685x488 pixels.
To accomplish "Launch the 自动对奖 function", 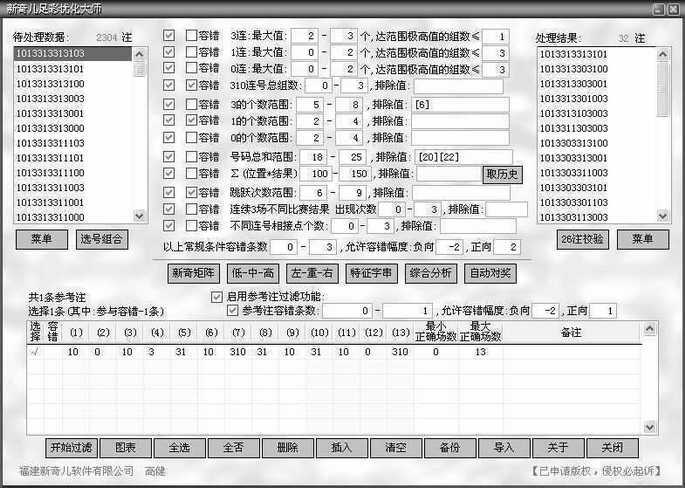I will 491,272.
